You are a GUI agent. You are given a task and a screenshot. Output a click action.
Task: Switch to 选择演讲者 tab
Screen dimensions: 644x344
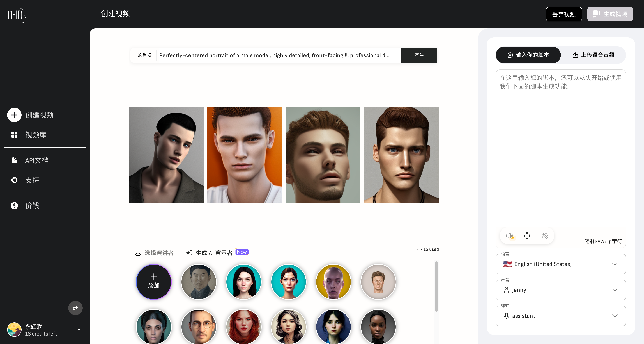tap(155, 253)
